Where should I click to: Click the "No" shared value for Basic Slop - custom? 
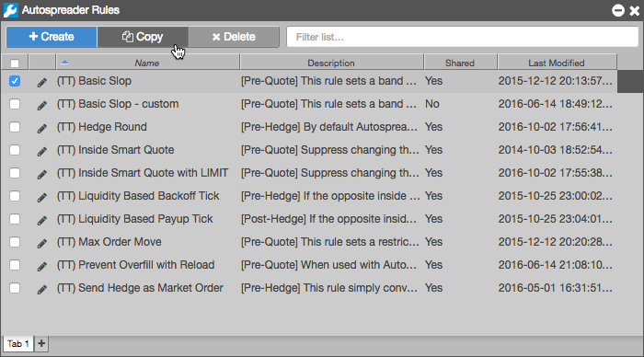[x=432, y=104]
